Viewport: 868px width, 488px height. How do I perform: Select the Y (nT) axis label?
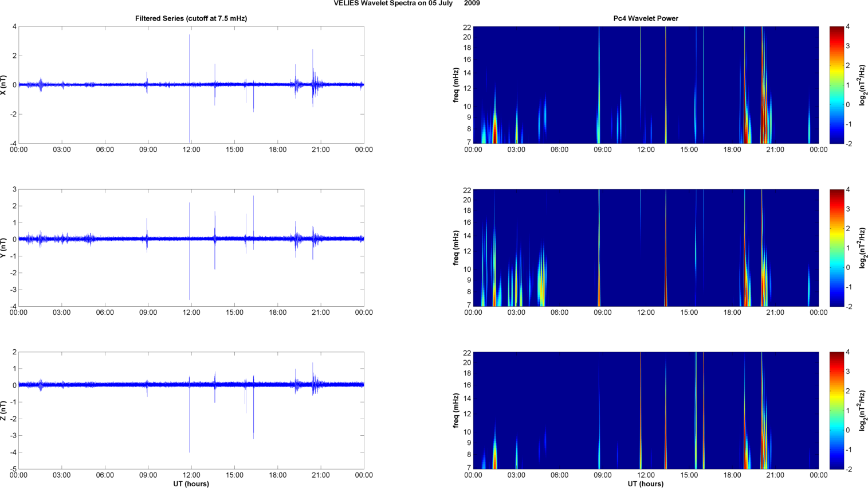tap(5, 248)
